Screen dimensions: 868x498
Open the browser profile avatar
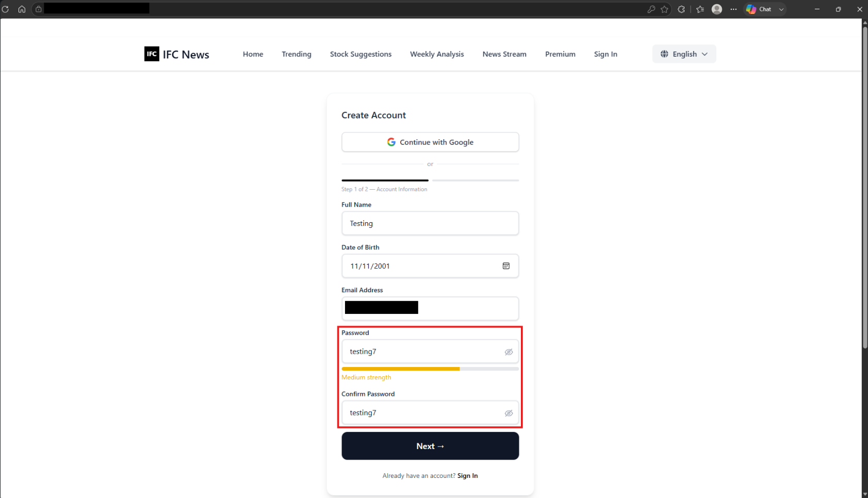click(x=717, y=9)
